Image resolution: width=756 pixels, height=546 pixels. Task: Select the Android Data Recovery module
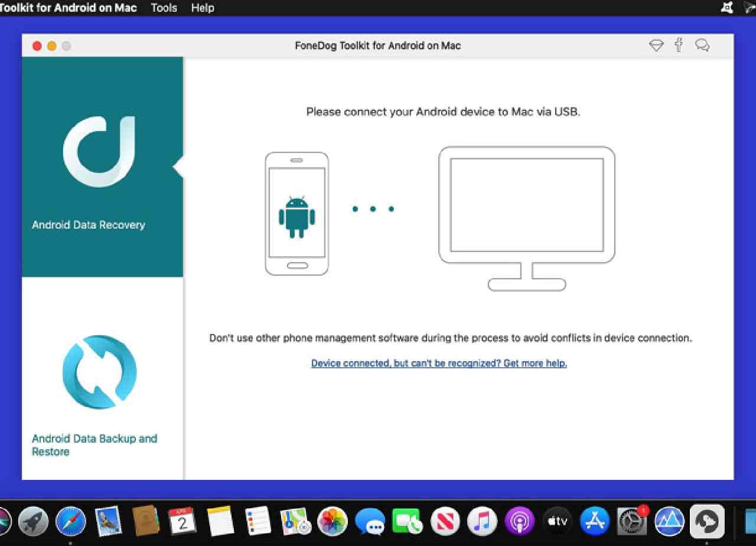102,167
